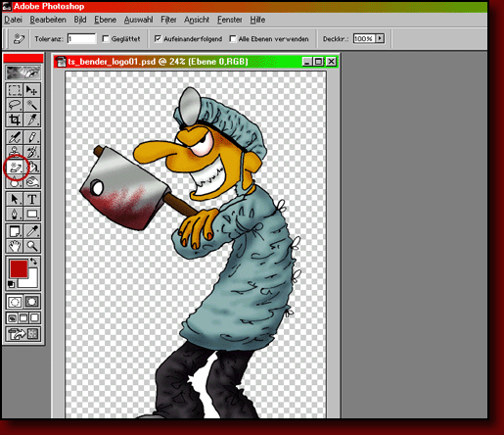
Task: Click the Toleranz input field
Action: pyautogui.click(x=82, y=39)
